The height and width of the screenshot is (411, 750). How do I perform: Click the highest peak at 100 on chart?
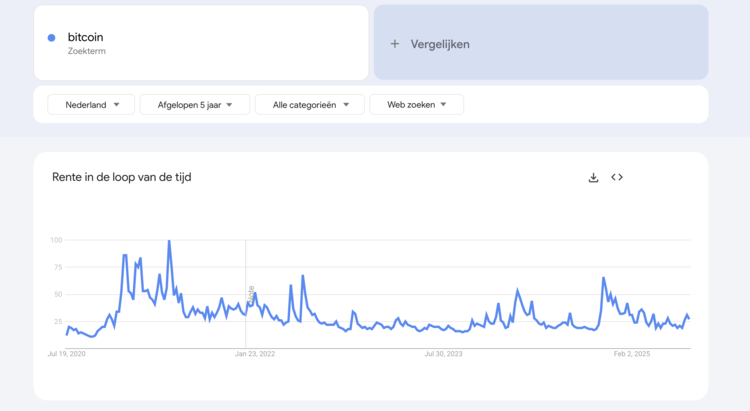(169, 241)
